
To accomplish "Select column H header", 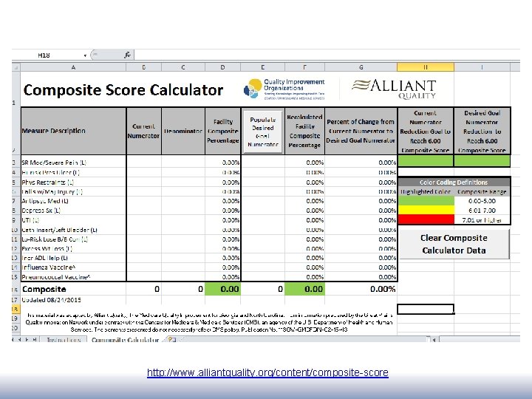I will pos(426,67).
